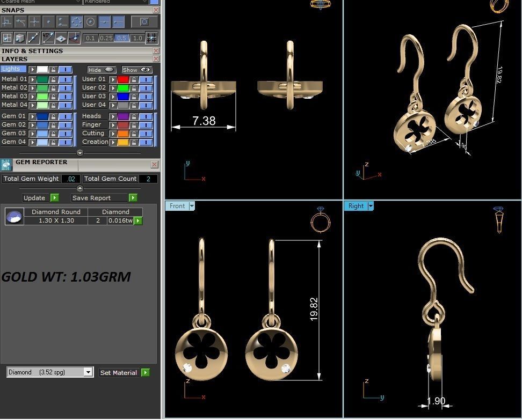Click the construction plane diamond icon
522x420 pixels.
pyautogui.click(x=61, y=38)
